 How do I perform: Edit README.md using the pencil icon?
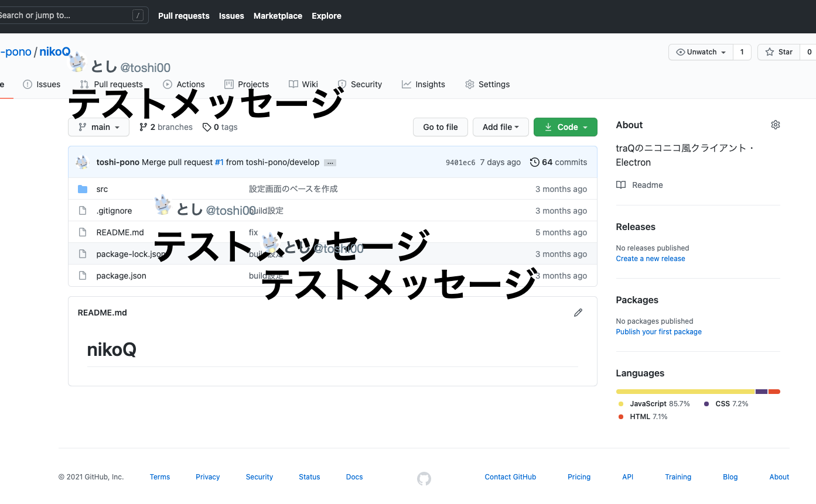click(578, 312)
